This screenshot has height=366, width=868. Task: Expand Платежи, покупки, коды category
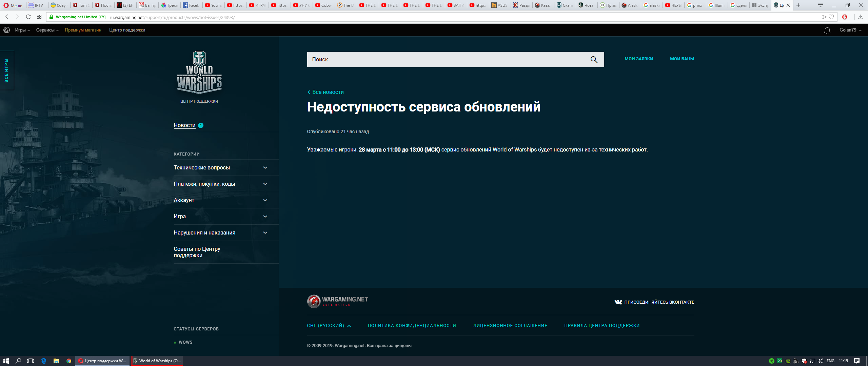(226, 184)
